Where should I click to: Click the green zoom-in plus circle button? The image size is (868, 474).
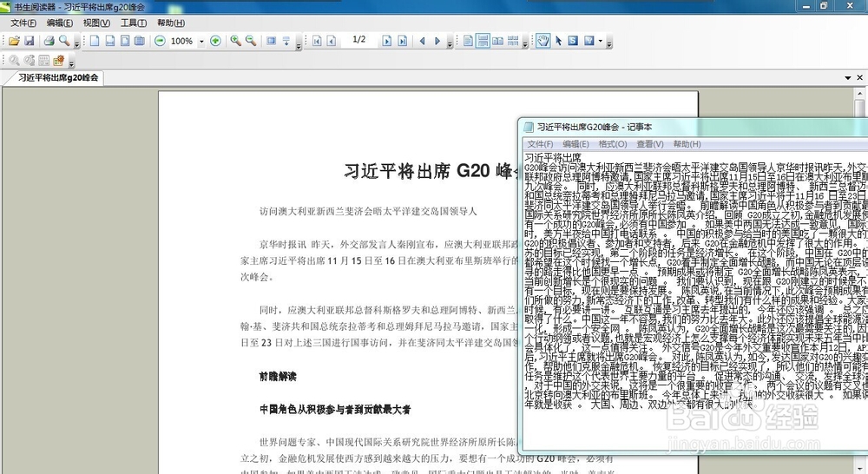pos(216,41)
